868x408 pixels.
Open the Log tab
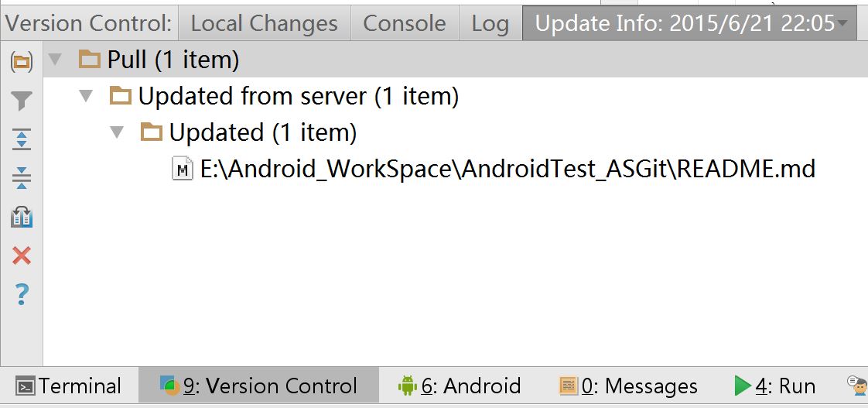[490, 23]
